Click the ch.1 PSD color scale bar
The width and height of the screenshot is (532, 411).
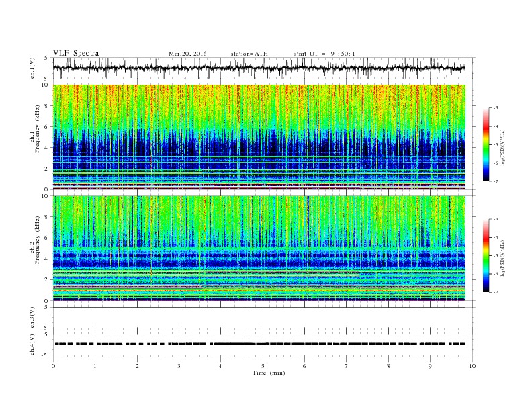pos(486,144)
